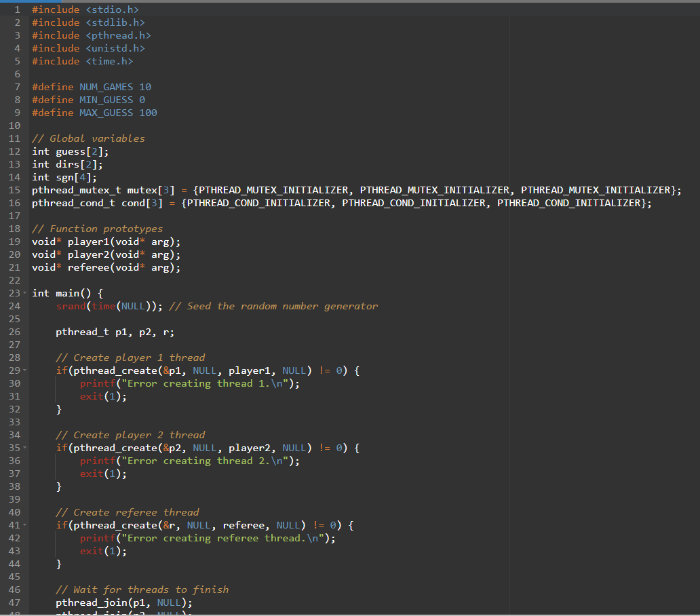
Task: Click 'pthread_mutex_t mutex[3]' on line 15
Action: pyautogui.click(x=103, y=190)
